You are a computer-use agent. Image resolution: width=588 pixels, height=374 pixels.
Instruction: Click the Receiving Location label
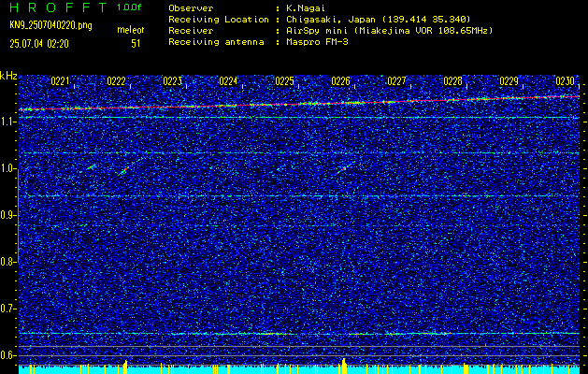point(219,20)
